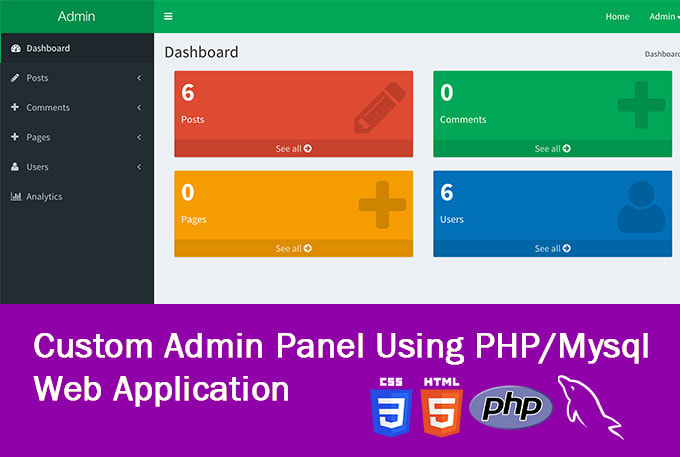
Task: Click the Web Application banner text
Action: [x=161, y=389]
